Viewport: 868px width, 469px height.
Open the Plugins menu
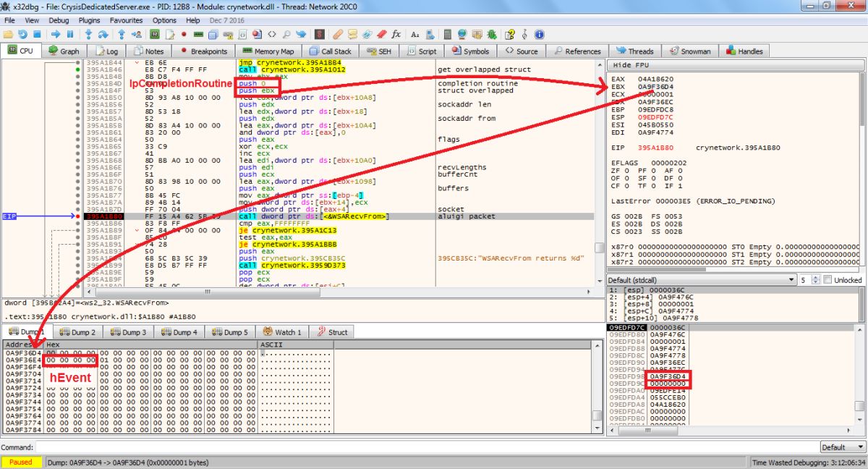(x=90, y=20)
